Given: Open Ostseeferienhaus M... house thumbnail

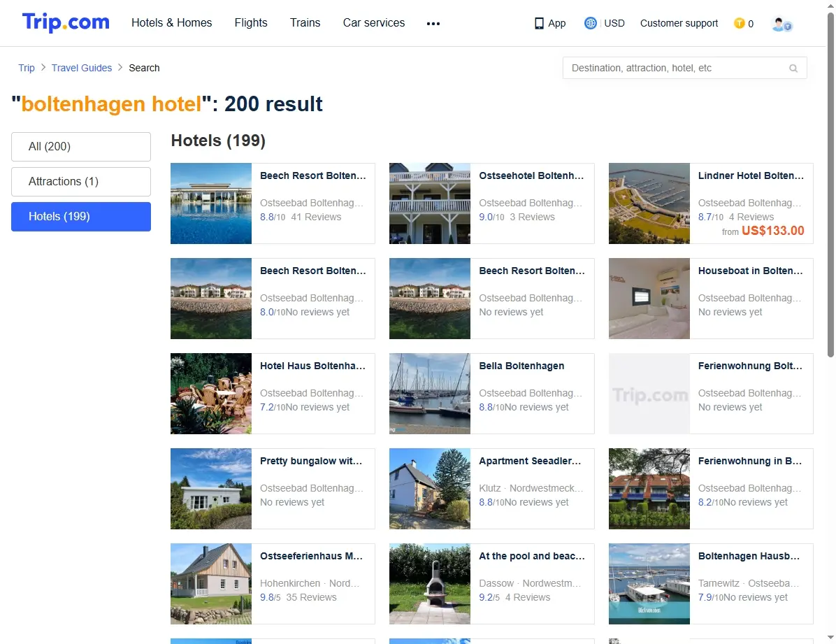Looking at the screenshot, I should click(211, 584).
